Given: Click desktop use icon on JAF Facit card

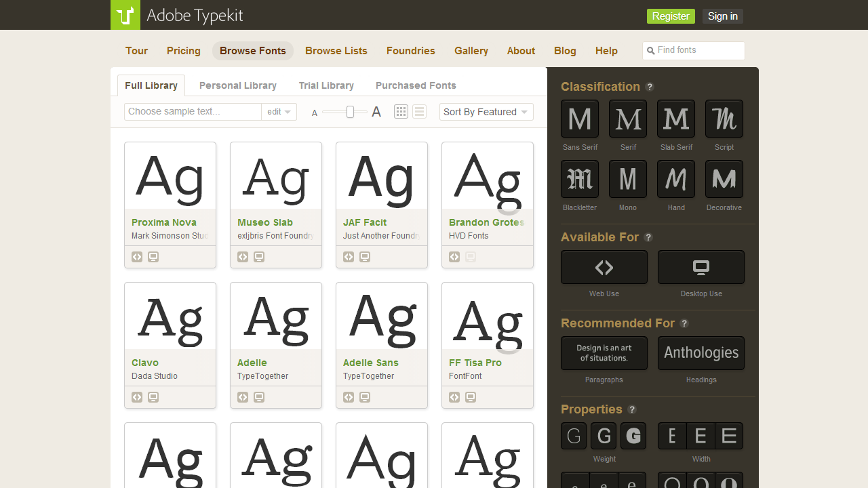Looking at the screenshot, I should coord(365,257).
